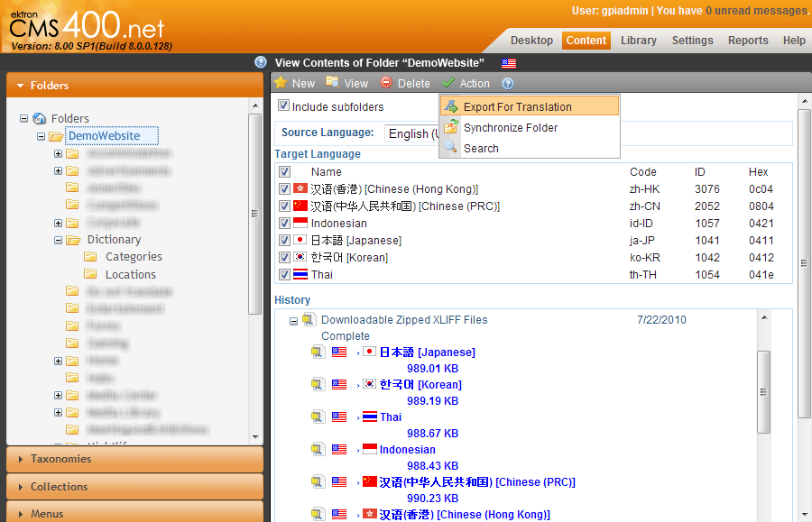Collapse the Folders panel header

pos(134,85)
